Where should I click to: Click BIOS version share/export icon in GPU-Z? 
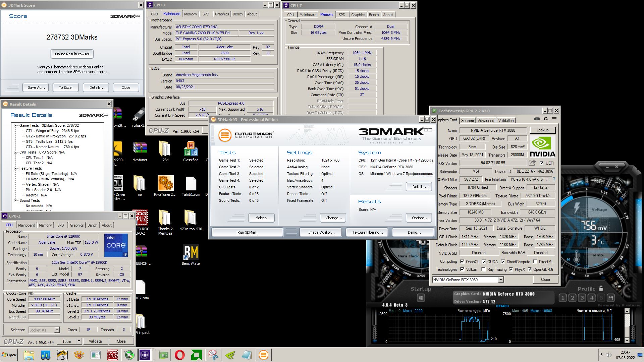(532, 163)
